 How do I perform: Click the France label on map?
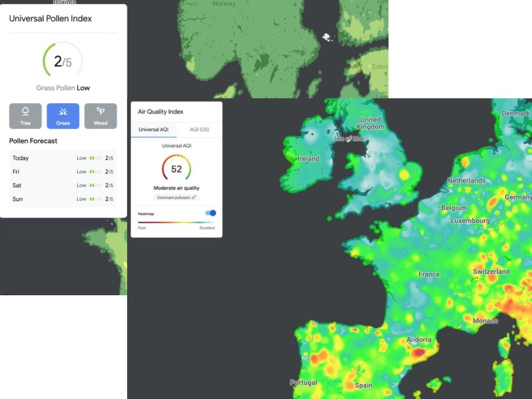429,274
